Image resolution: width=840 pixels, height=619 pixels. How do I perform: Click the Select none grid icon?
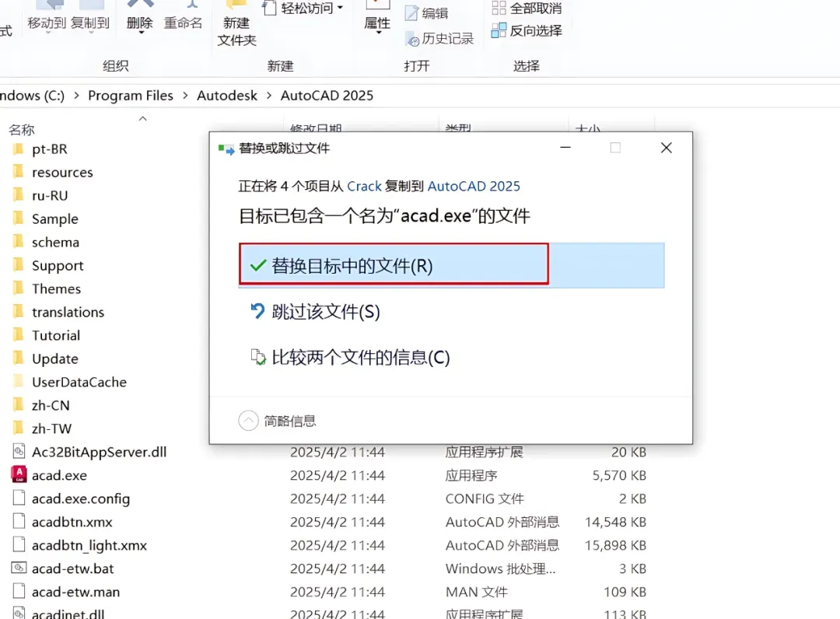499,8
